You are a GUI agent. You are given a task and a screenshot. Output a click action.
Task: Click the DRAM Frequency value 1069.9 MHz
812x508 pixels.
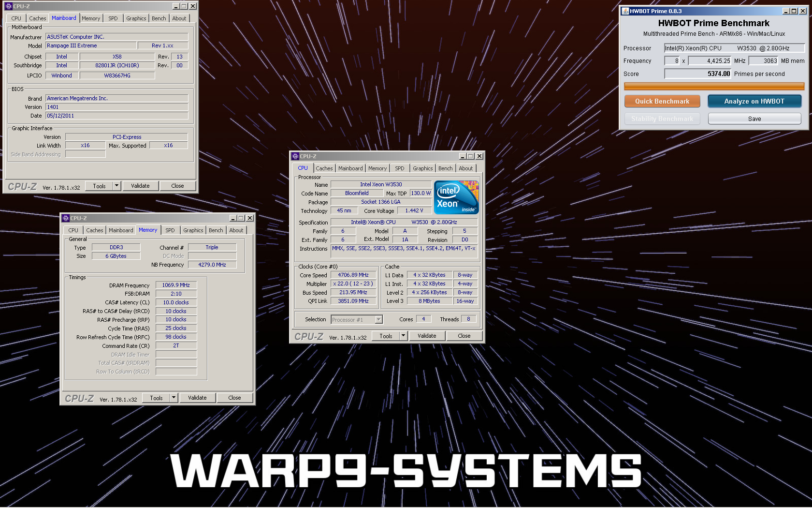click(176, 285)
